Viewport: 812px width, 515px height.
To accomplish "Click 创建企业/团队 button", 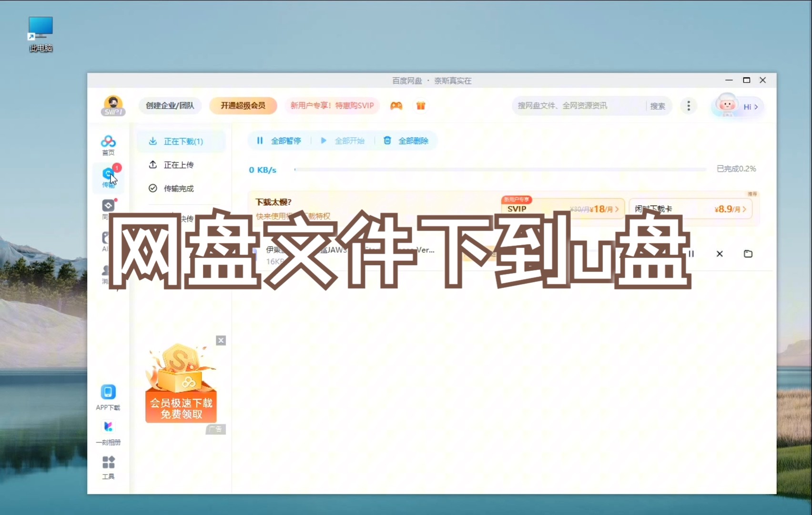I will point(170,105).
